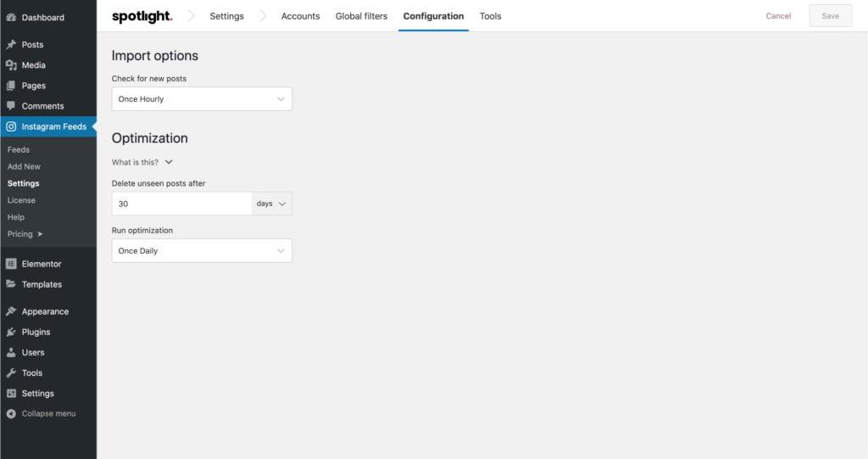Collapse the WordPress admin menu
Image resolution: width=868 pixels, height=459 pixels.
click(48, 413)
